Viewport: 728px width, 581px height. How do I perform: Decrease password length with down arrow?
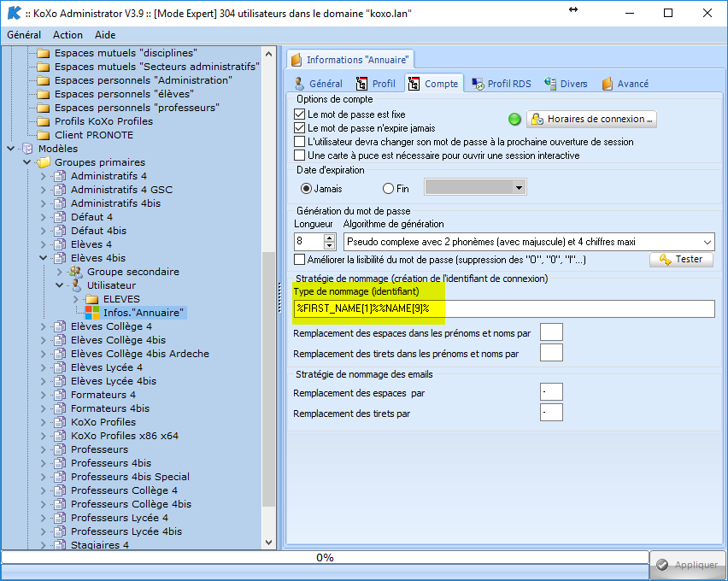[329, 246]
